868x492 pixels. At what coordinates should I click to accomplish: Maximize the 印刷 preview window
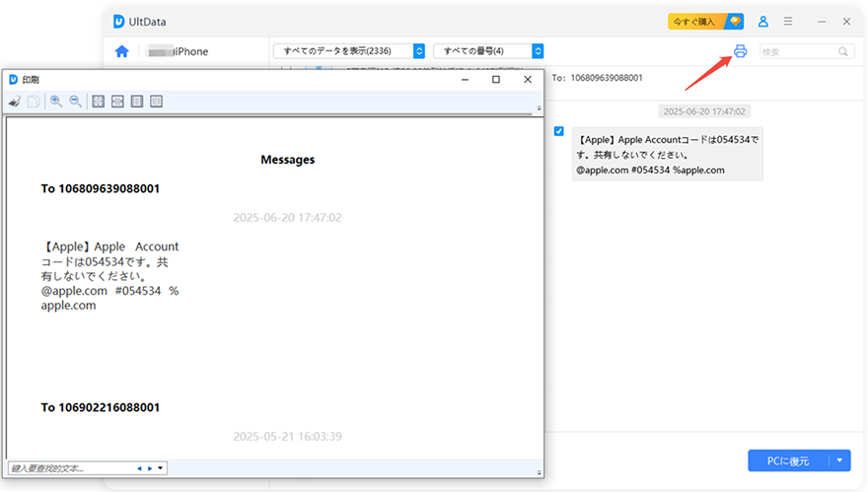click(x=496, y=80)
